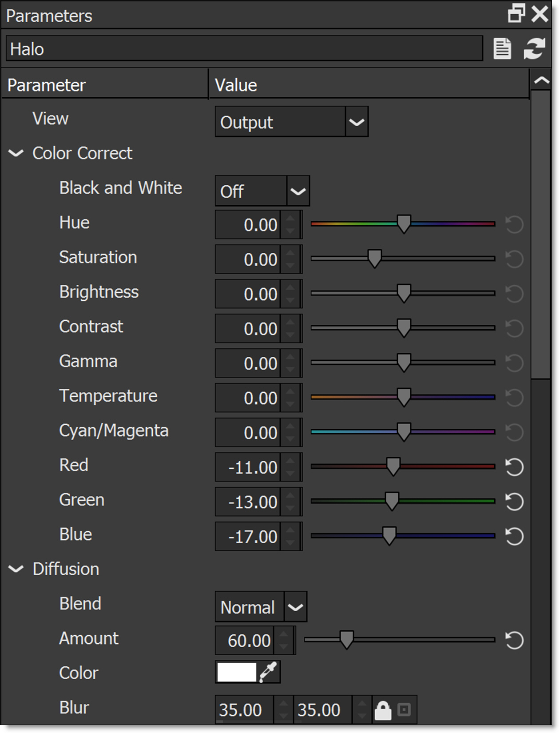
Task: Open the white Diffusion color swatch
Action: tap(236, 672)
